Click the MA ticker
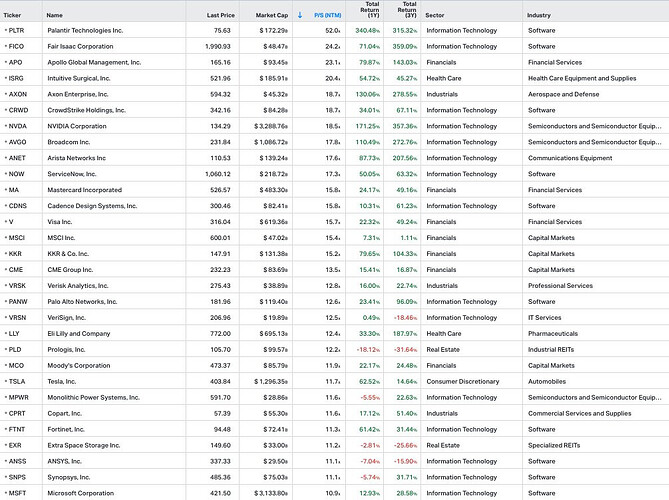669x500 pixels. [x=14, y=190]
